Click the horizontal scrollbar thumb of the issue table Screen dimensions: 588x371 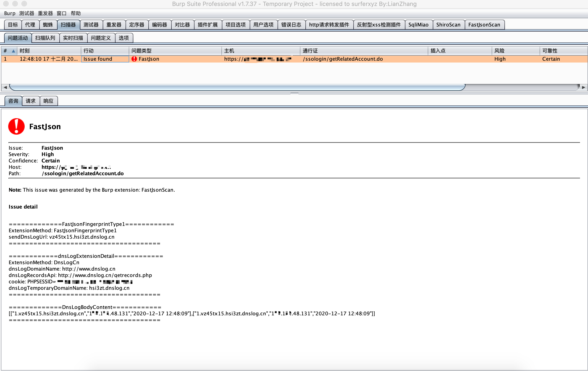[237, 87]
